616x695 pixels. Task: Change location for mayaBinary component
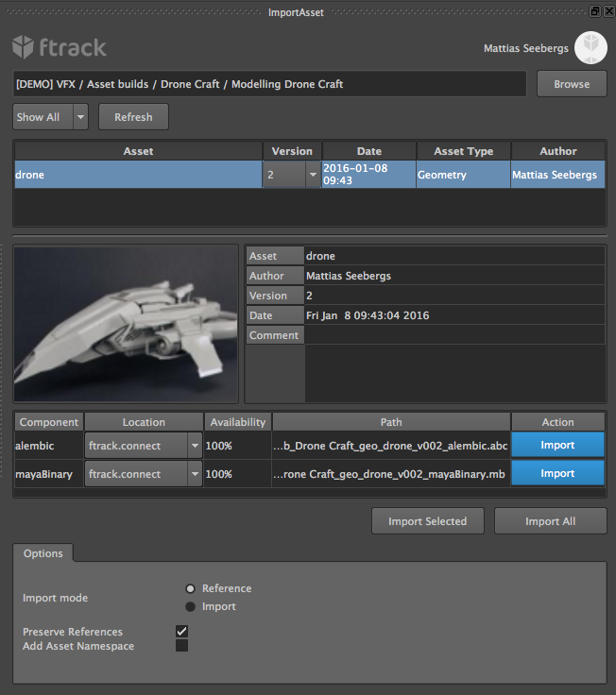[144, 474]
